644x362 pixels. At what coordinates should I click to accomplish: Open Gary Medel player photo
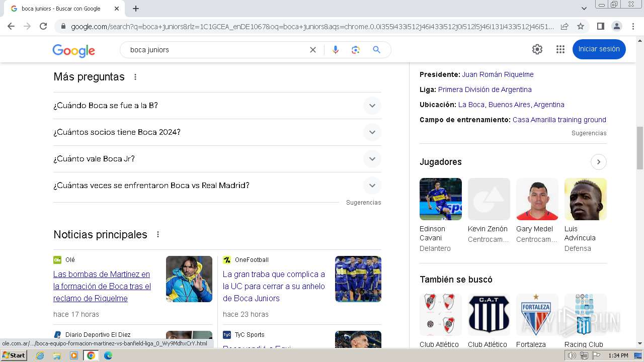point(537,199)
